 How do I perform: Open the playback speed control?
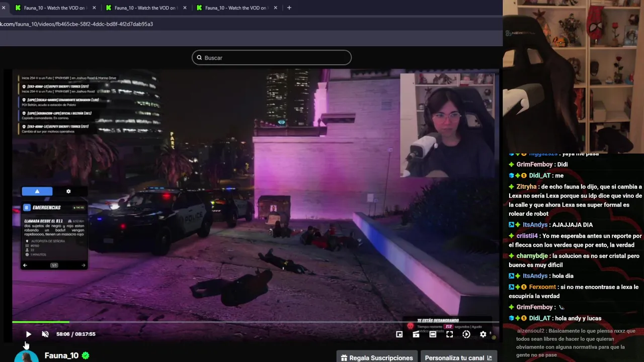click(466, 334)
